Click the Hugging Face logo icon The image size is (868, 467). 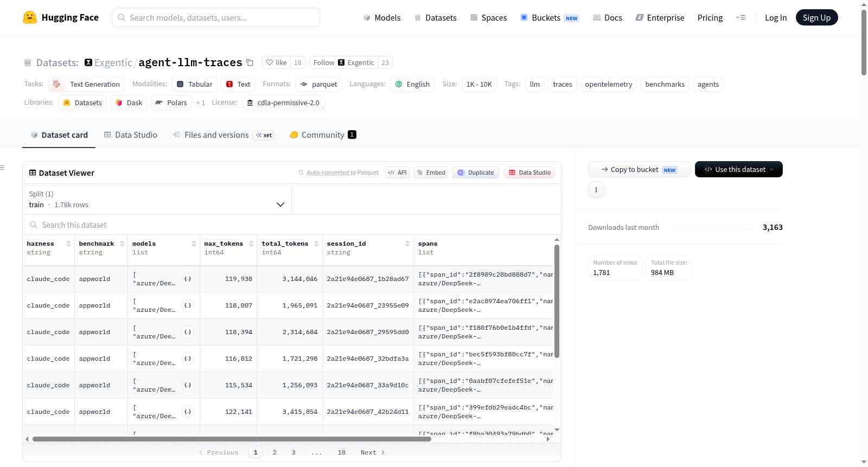[30, 17]
